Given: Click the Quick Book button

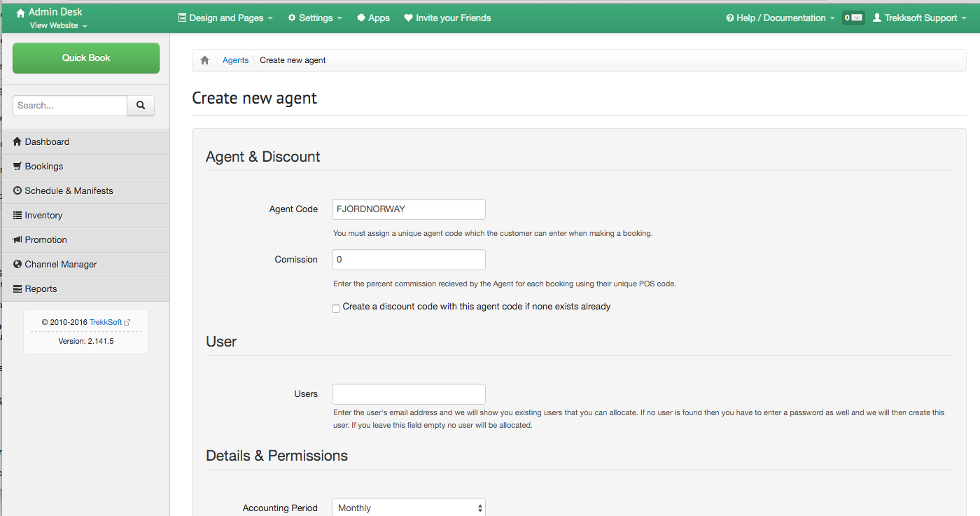Looking at the screenshot, I should (x=86, y=58).
